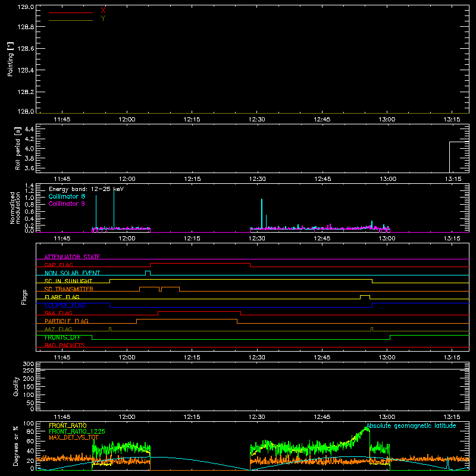
Task: Click the 12:45 label under Flags plot
Action: 322,358
